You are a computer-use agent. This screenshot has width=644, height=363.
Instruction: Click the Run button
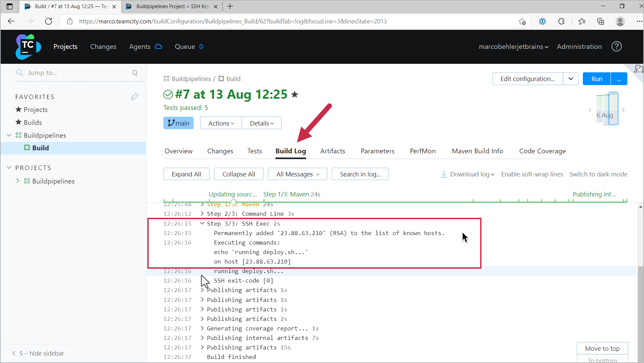(596, 79)
